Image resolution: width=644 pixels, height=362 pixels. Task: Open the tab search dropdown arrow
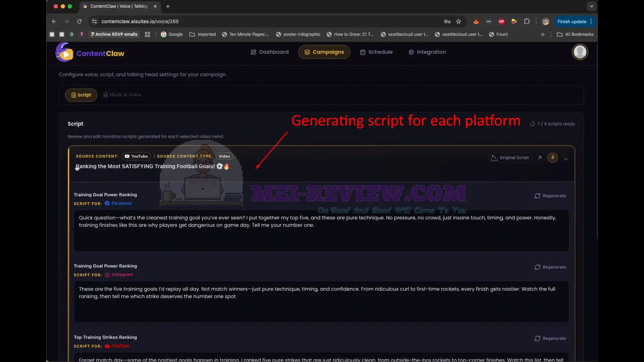pyautogui.click(x=591, y=6)
